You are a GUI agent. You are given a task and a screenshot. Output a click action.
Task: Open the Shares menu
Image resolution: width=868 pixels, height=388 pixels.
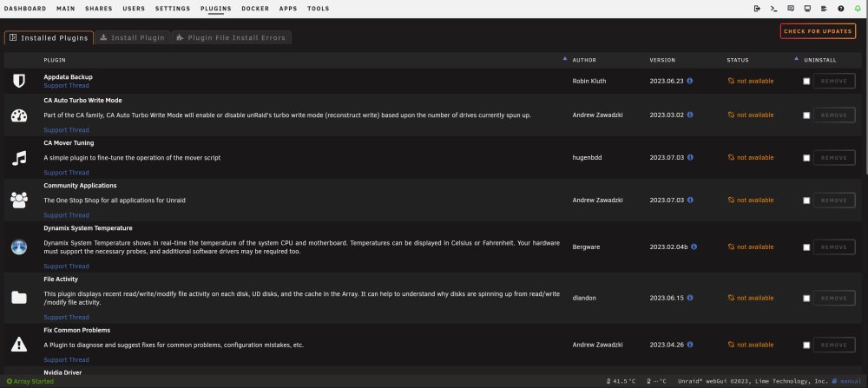click(99, 9)
